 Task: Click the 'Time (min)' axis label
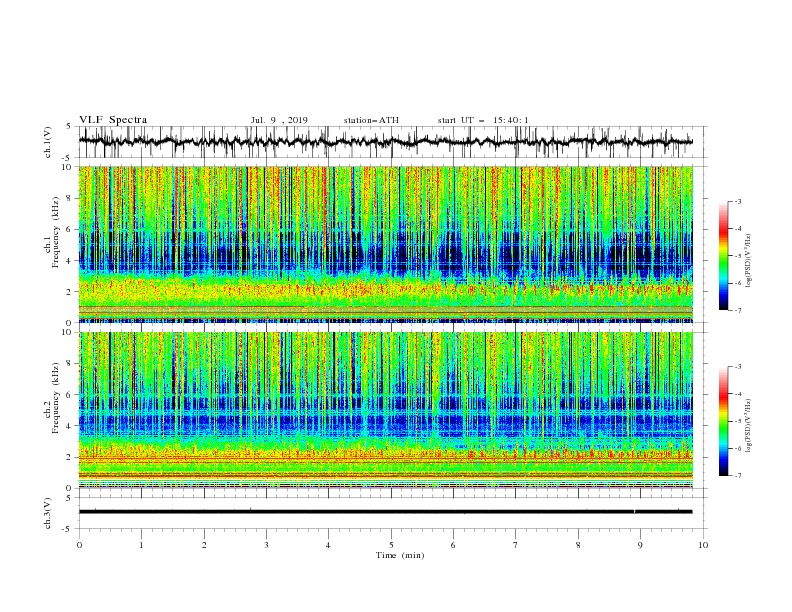coord(400,555)
